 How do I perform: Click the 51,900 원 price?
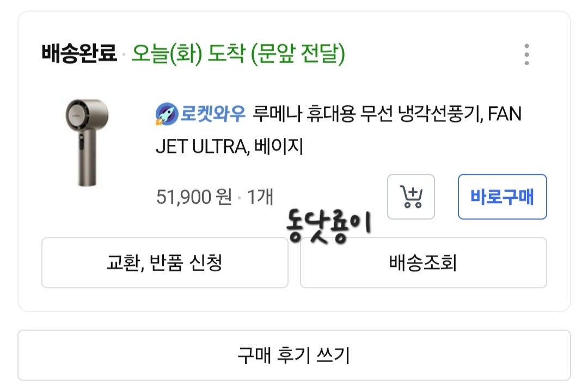194,197
